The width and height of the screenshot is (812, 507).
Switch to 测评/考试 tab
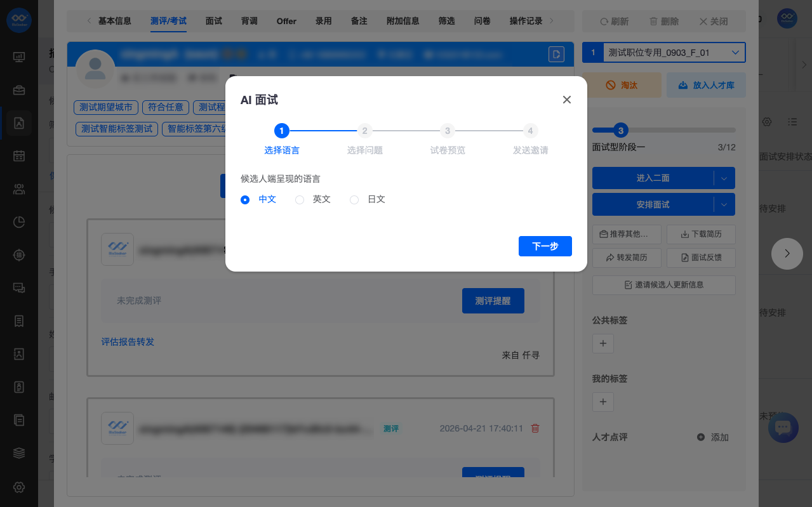click(x=169, y=21)
